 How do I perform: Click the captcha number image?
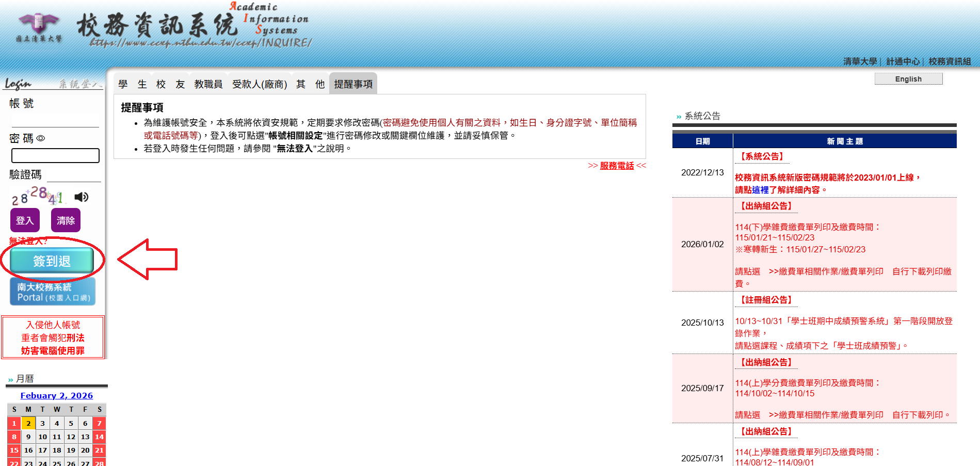[38, 196]
